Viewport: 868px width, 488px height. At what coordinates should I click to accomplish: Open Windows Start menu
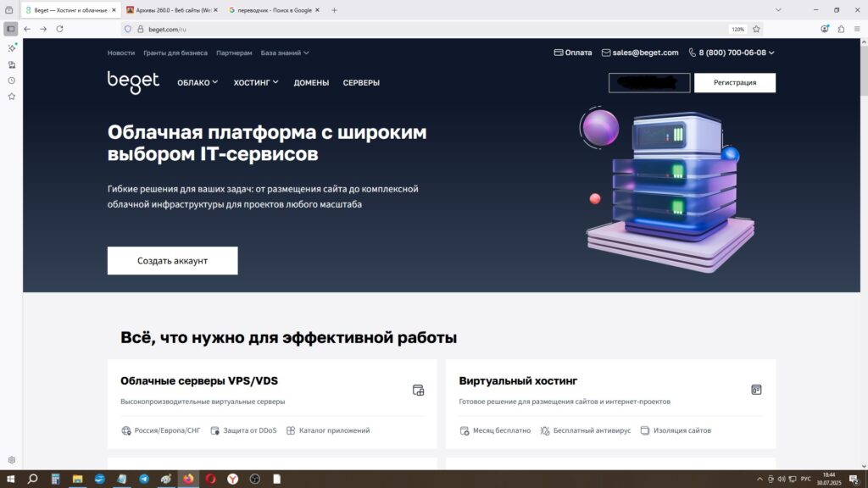[10, 479]
